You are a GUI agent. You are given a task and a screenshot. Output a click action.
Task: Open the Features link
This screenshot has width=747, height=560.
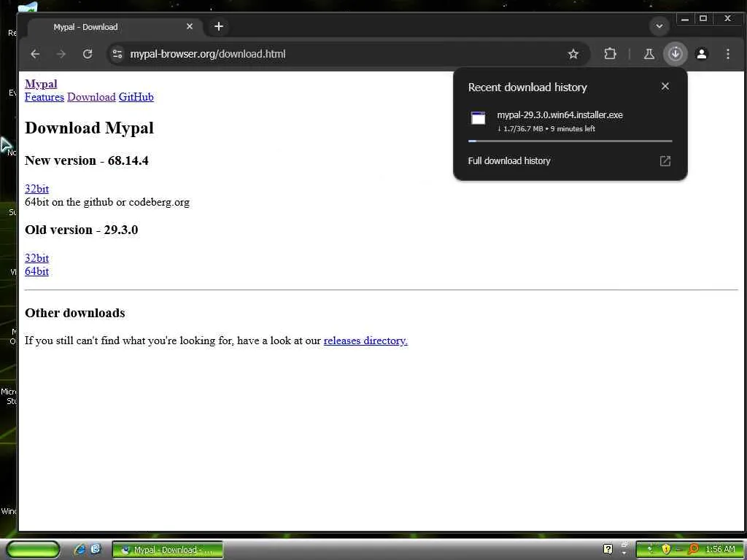(44, 97)
